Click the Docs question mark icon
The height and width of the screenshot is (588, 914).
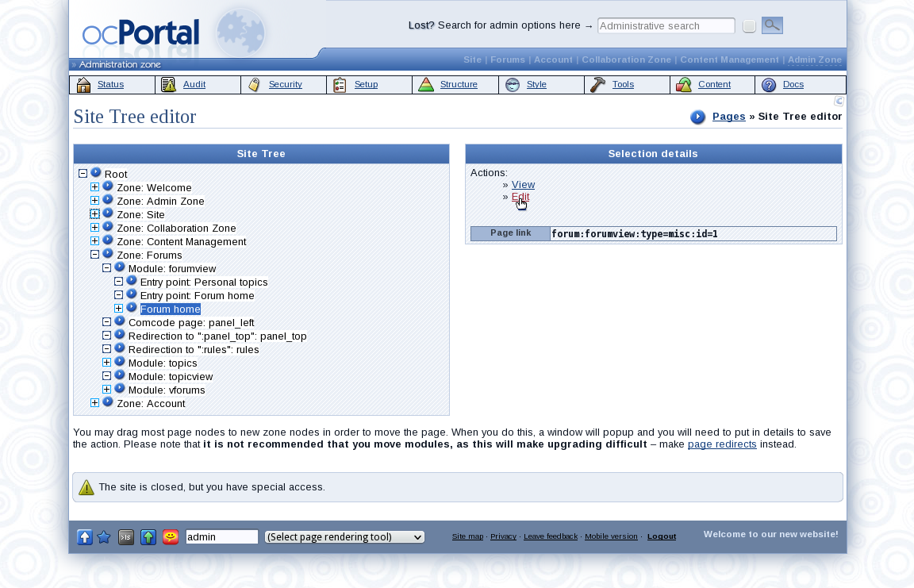pyautogui.click(x=769, y=85)
